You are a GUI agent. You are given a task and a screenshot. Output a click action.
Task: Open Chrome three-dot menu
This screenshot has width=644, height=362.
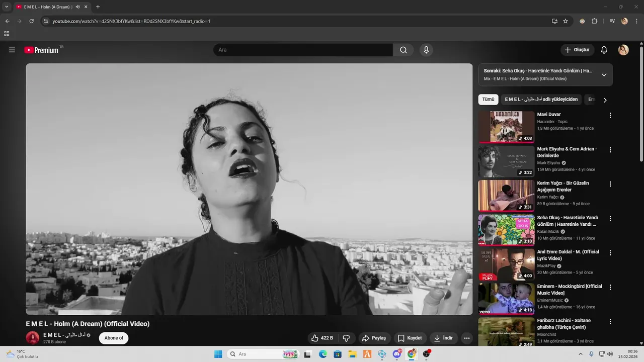pyautogui.click(x=636, y=21)
